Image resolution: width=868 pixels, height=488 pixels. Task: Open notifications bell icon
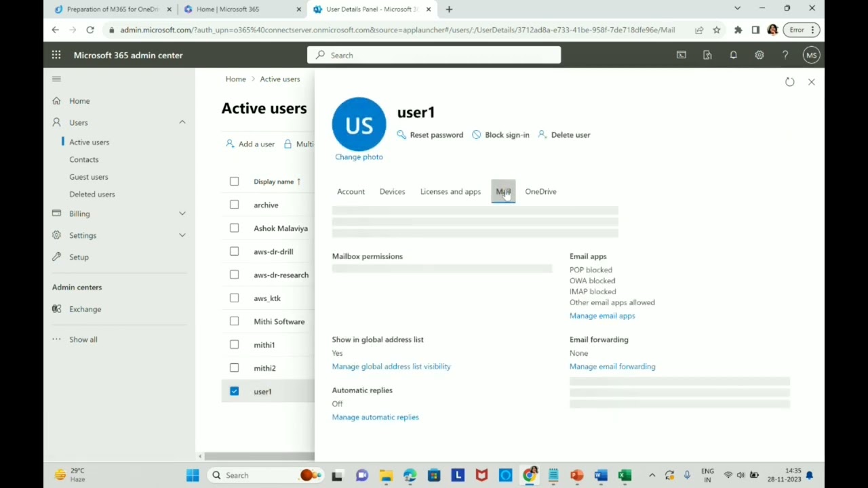733,55
